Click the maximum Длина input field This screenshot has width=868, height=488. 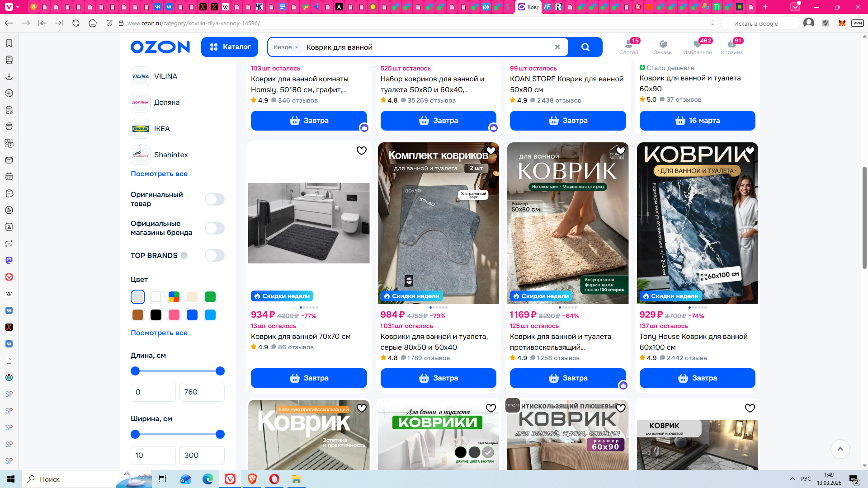[x=202, y=392]
